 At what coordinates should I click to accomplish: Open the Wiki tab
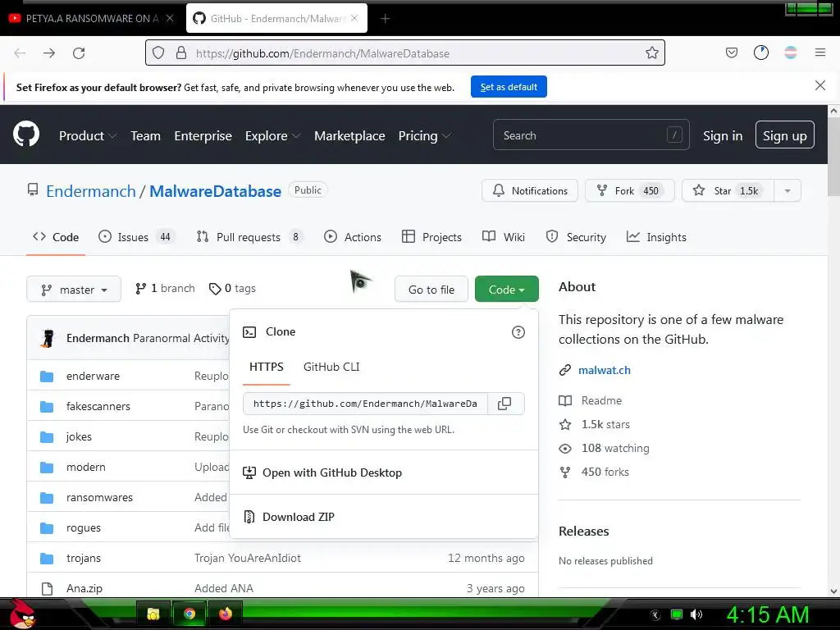(504, 237)
